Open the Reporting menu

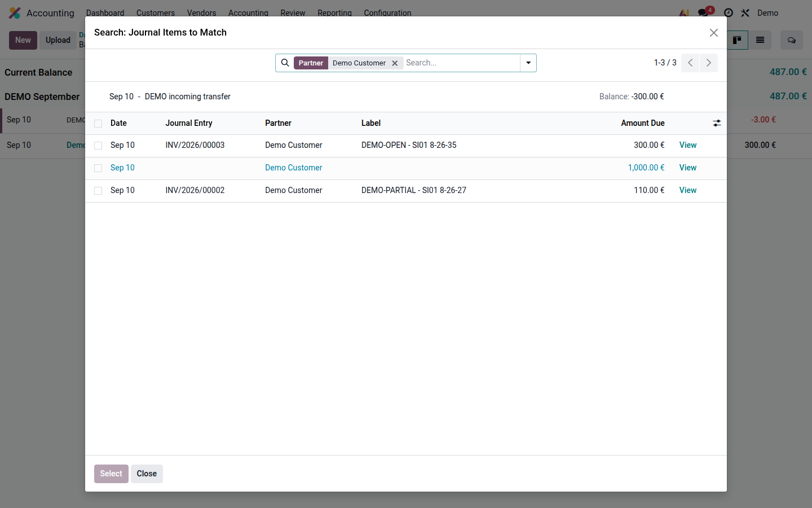coord(334,12)
